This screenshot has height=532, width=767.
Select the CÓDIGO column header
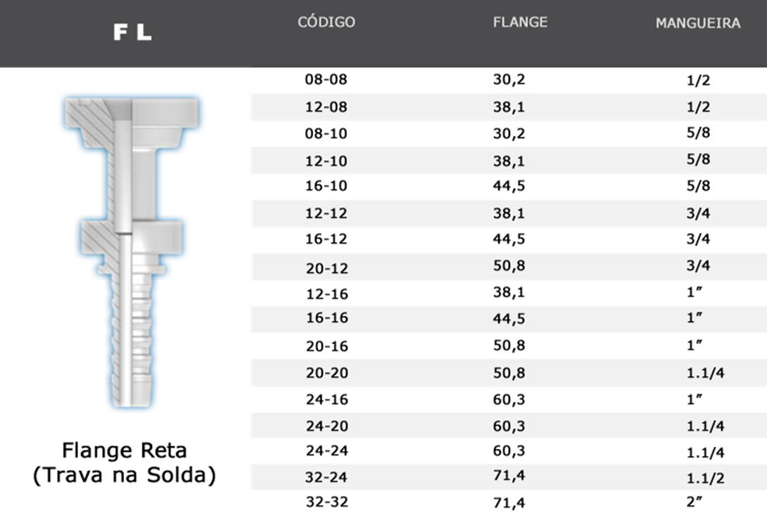(x=326, y=22)
